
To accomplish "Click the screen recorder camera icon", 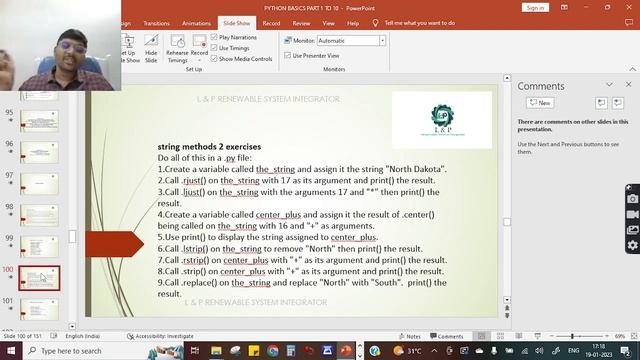I will (x=633, y=199).
